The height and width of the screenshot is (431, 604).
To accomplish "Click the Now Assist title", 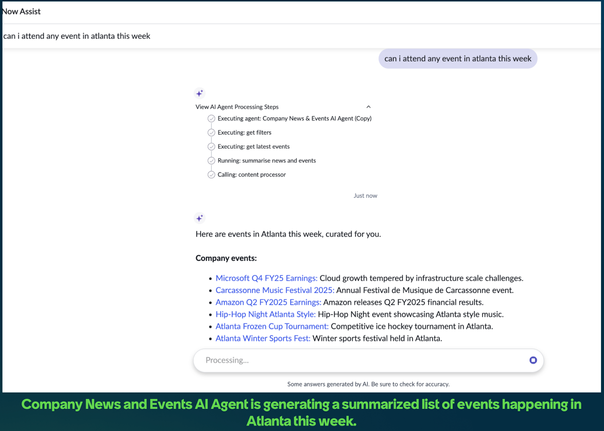I will point(21,12).
